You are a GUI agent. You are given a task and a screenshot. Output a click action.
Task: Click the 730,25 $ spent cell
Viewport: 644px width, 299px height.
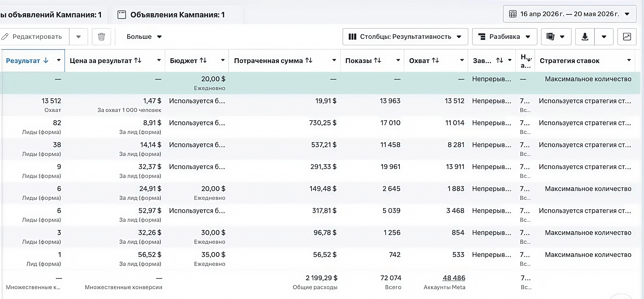coord(323,123)
